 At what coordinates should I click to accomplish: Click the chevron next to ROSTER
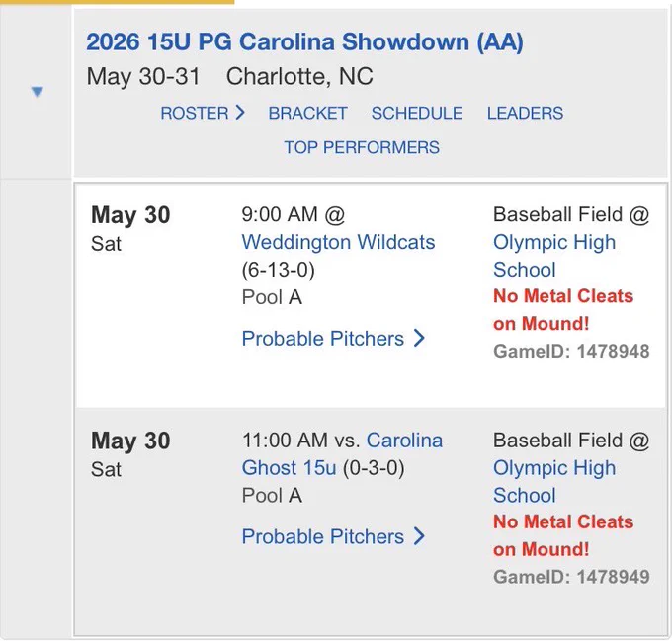[240, 113]
